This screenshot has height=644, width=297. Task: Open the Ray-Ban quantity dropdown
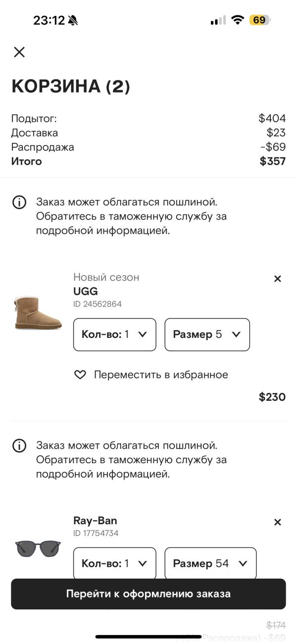(114, 563)
